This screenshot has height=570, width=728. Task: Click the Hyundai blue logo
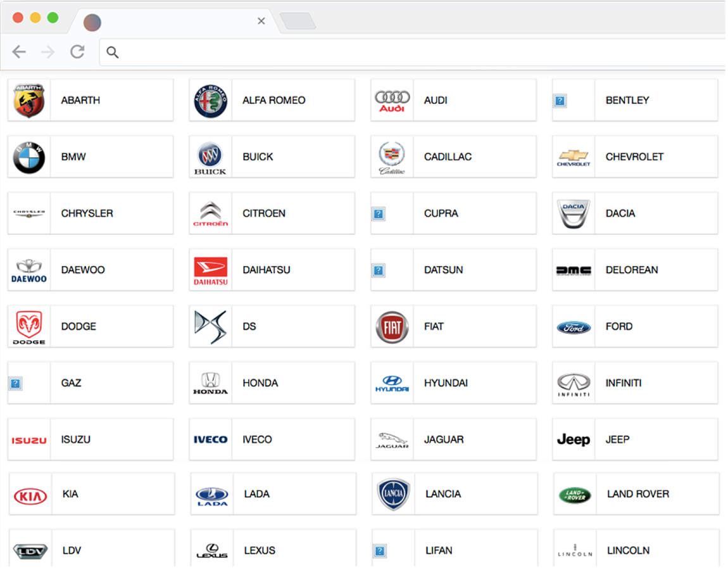pyautogui.click(x=392, y=384)
